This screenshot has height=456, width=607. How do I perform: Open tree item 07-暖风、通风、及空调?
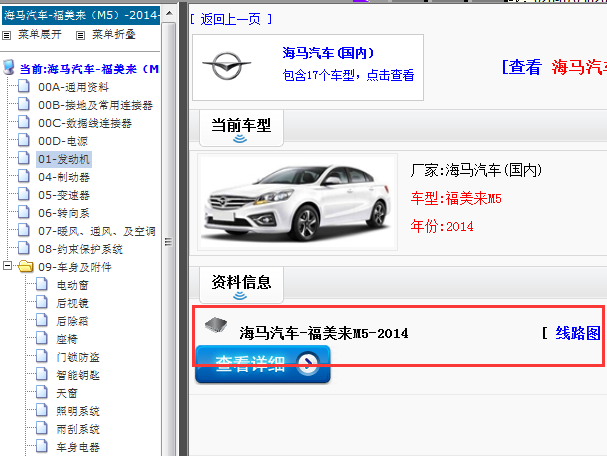point(97,231)
